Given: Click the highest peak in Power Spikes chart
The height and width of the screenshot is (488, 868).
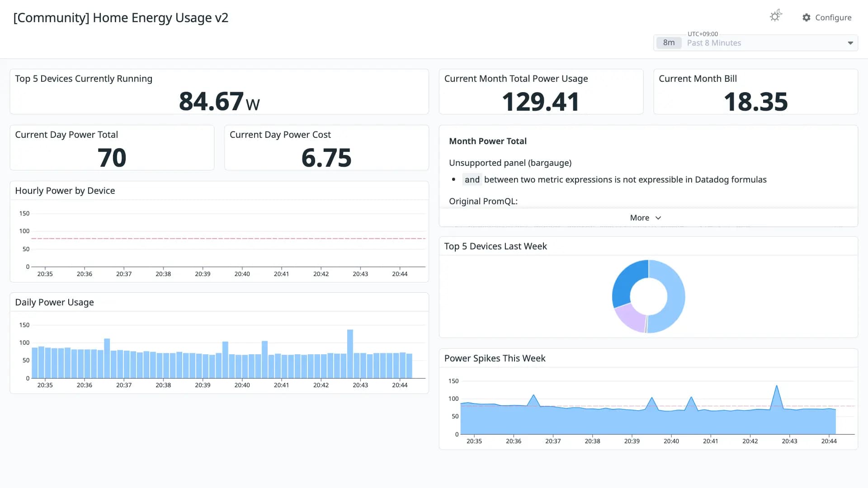Looking at the screenshot, I should (777, 386).
